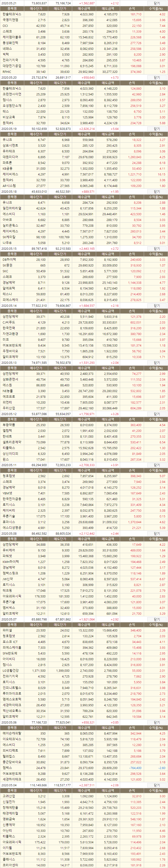Screen dimensions: 168x868
Task: Click 닫기 button for 2020.05.21 section
Action: 156,3
